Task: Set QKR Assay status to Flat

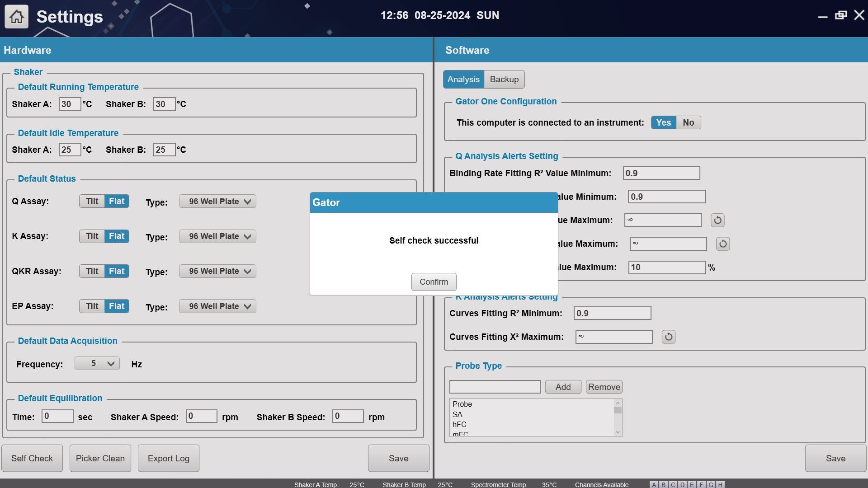Action: point(117,271)
